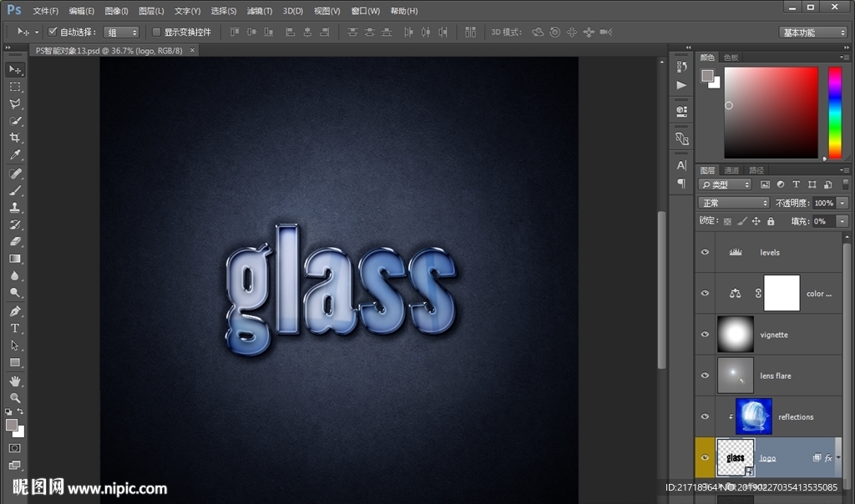This screenshot has height=504, width=855.
Task: Click the reflections layer thumbnail
Action: 753,416
